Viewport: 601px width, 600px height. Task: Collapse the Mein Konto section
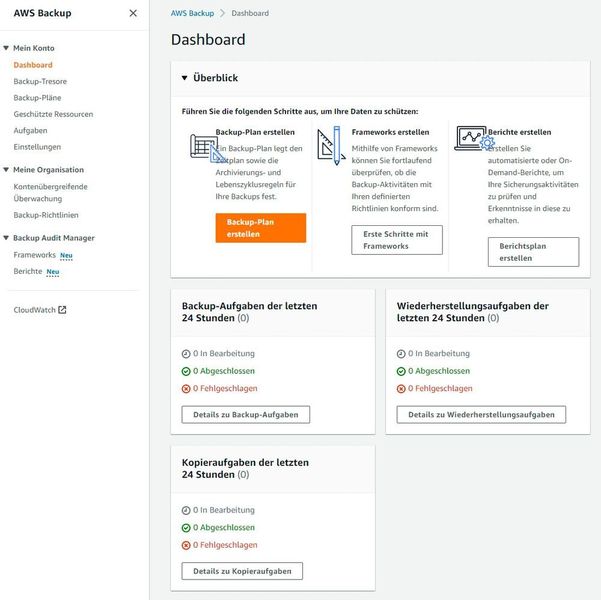(6, 48)
